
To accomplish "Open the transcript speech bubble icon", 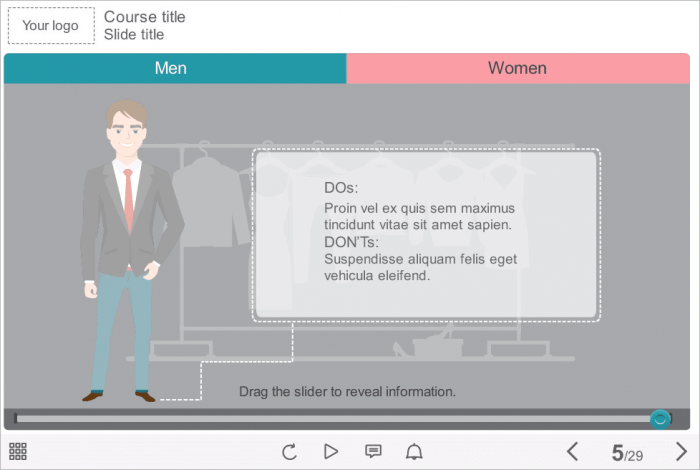I will pos(373,452).
